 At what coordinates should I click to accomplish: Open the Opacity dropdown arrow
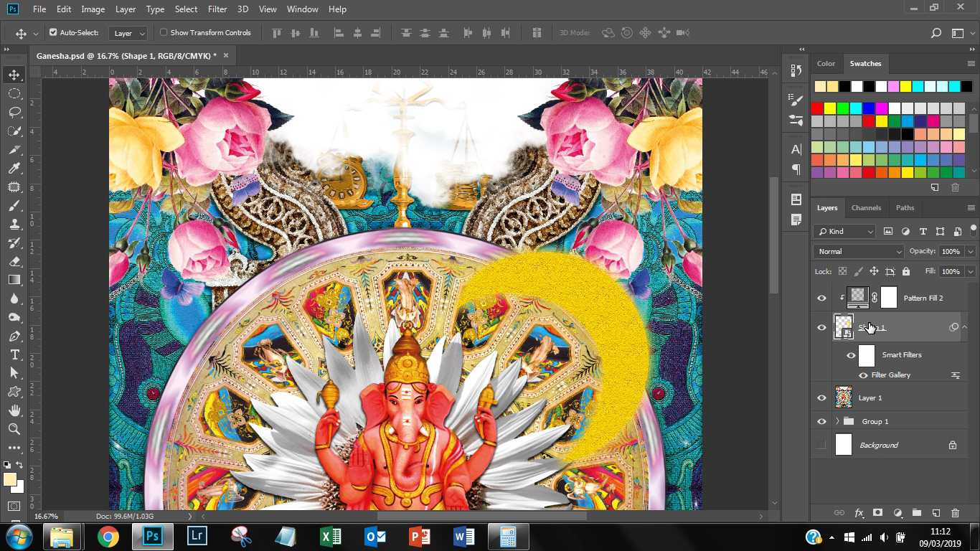970,251
